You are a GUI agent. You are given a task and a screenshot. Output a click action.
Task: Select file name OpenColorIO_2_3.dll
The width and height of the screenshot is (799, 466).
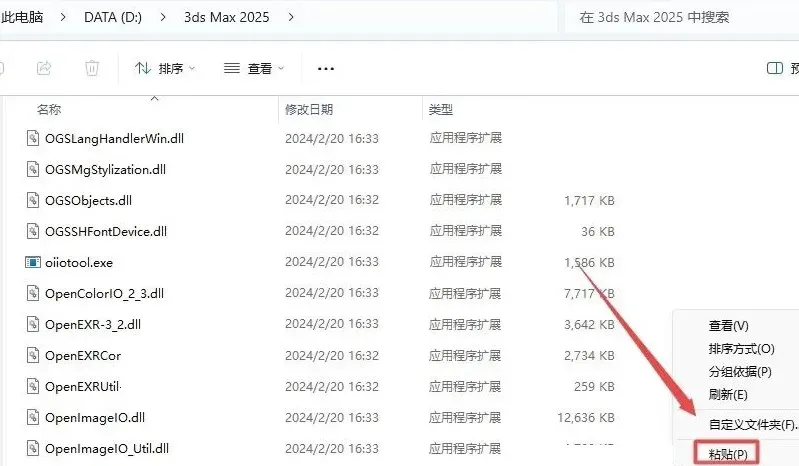pos(104,294)
